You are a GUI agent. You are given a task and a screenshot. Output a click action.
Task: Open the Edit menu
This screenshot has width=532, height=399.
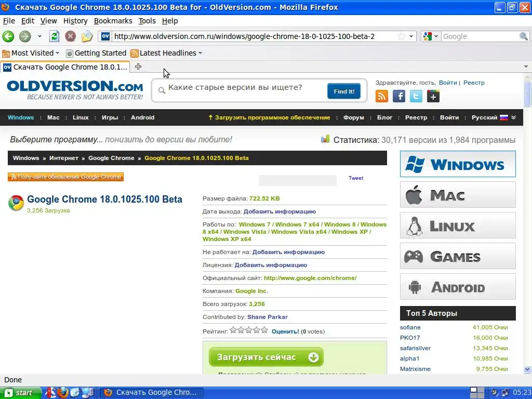(x=28, y=21)
